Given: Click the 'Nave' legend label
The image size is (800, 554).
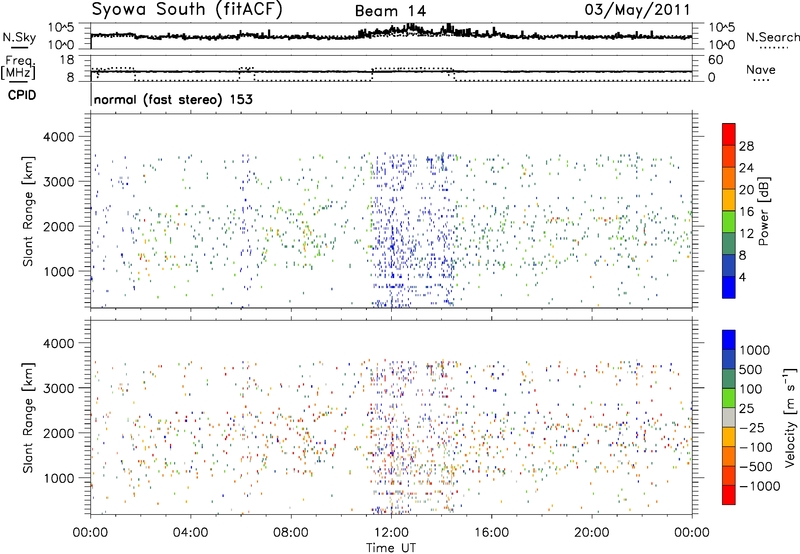Looking at the screenshot, I should (760, 70).
